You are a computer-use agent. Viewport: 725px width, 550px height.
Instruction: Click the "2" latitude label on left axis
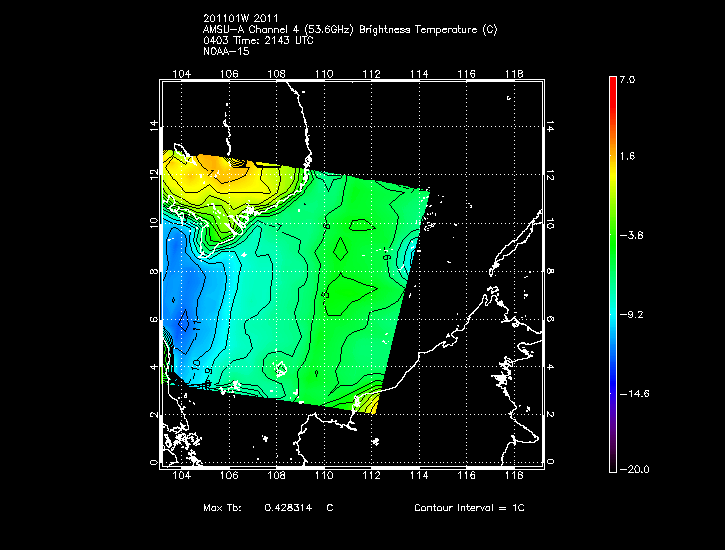[x=154, y=415]
